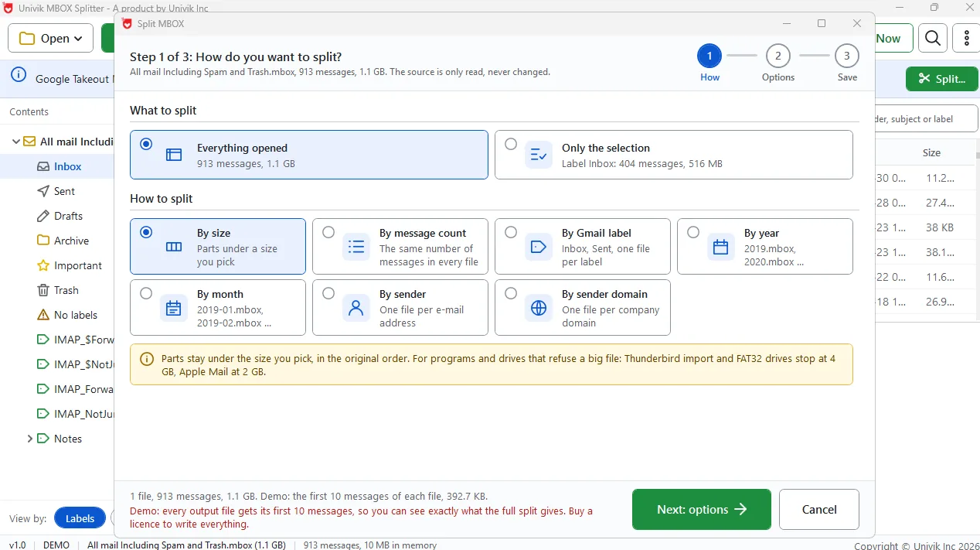The image size is (980, 550).
Task: Jump to step 2 Options in wizard
Action: pyautogui.click(x=778, y=56)
